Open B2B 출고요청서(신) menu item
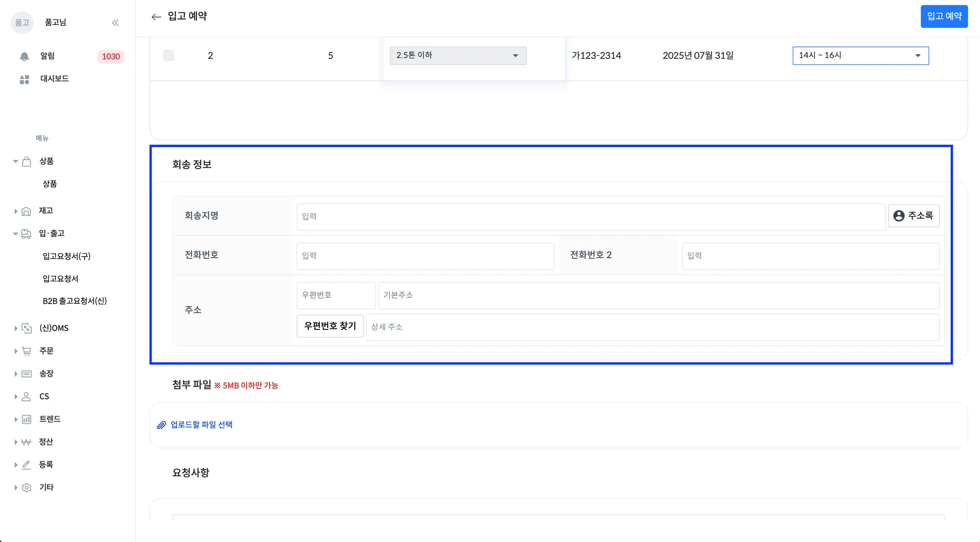 click(75, 301)
